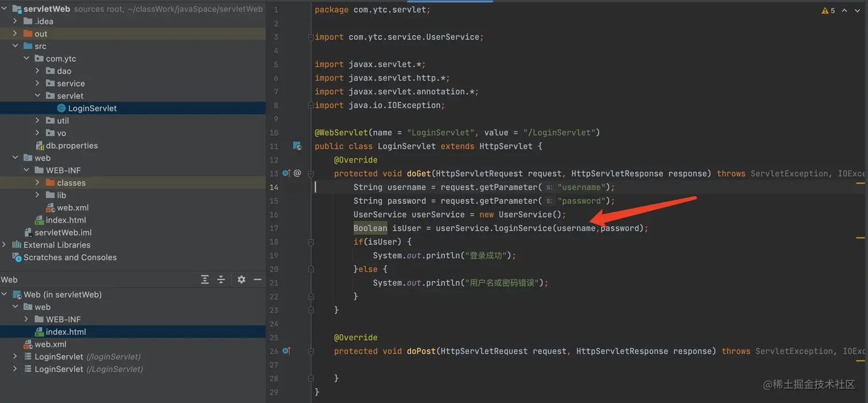Click the @WebServlet annotation on line 10
Image resolution: width=868 pixels, height=403 pixels.
click(341, 133)
